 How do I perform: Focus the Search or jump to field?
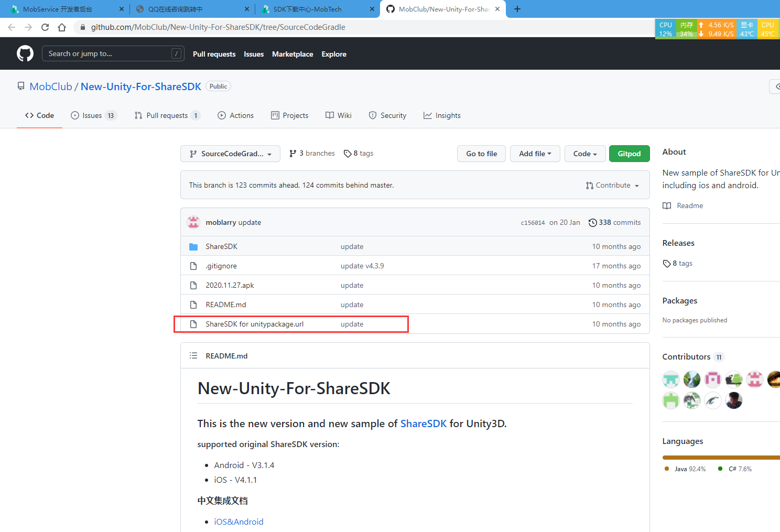pyautogui.click(x=113, y=53)
